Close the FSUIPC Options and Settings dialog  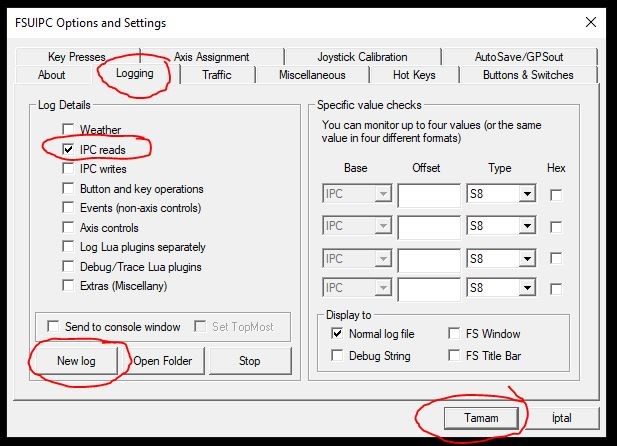591,22
